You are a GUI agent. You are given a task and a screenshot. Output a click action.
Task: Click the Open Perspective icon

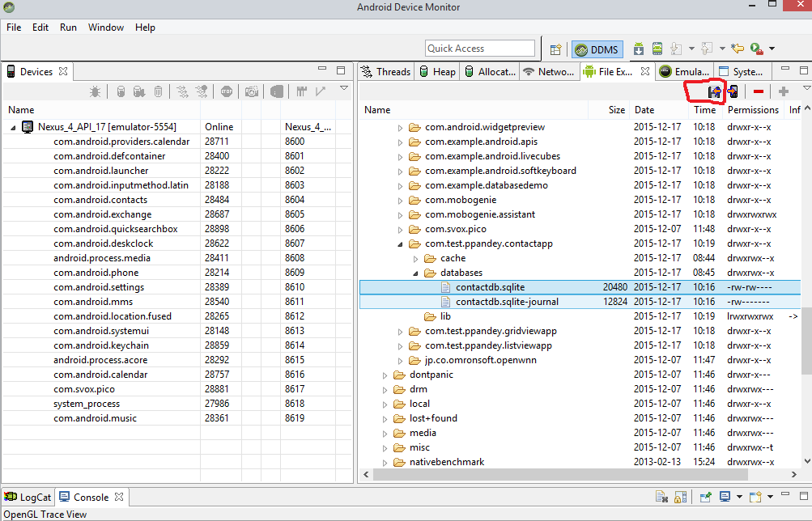coord(556,49)
